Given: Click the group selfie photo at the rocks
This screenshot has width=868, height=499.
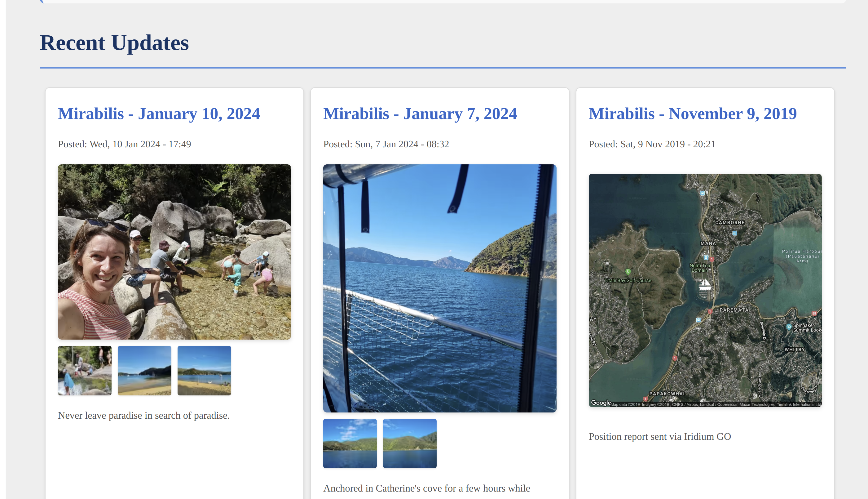Looking at the screenshot, I should click(174, 252).
